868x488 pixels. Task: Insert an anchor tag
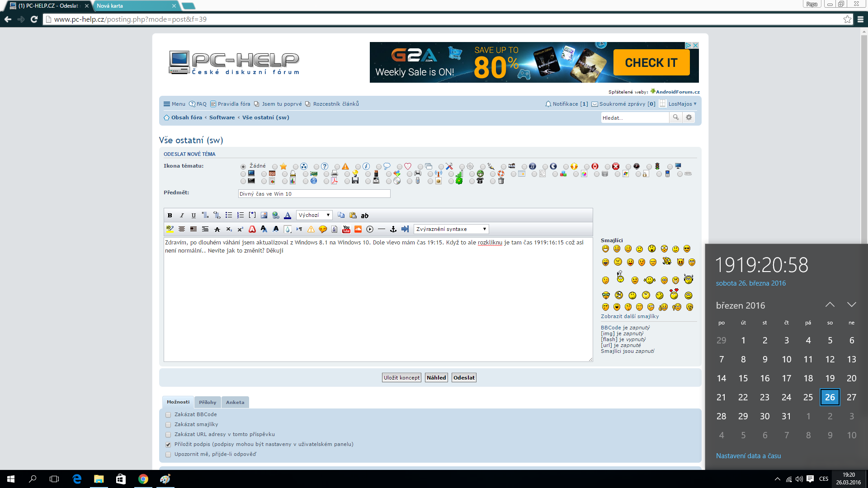[x=393, y=229]
